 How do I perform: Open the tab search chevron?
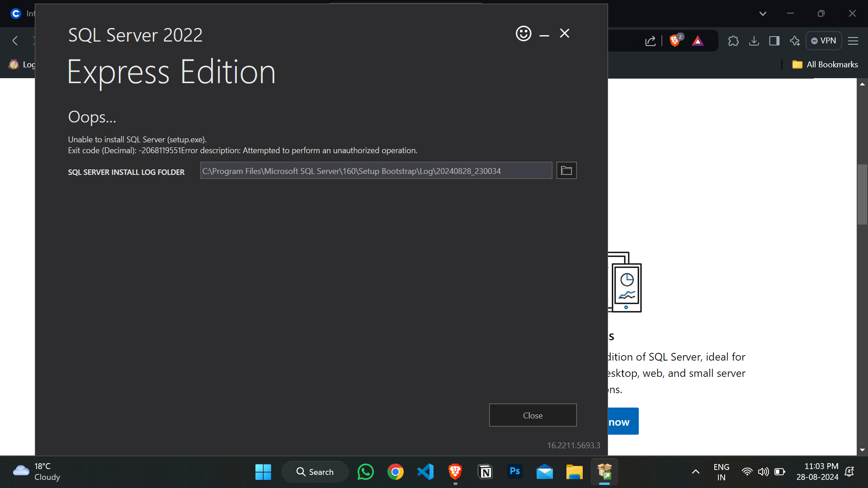tap(763, 14)
